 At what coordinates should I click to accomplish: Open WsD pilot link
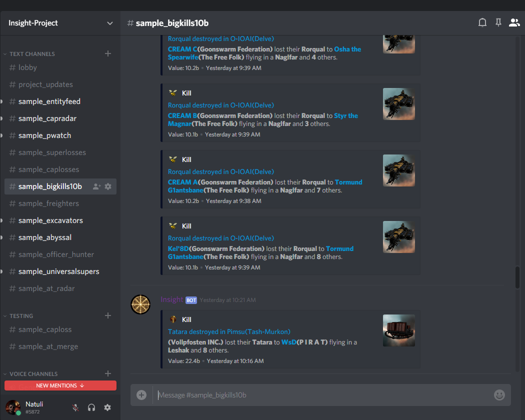(x=288, y=342)
